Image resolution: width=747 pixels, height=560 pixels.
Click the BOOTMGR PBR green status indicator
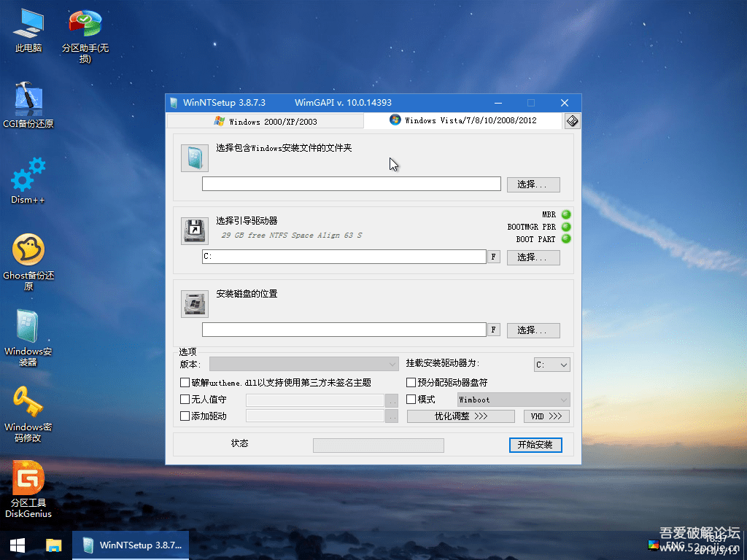click(x=566, y=227)
